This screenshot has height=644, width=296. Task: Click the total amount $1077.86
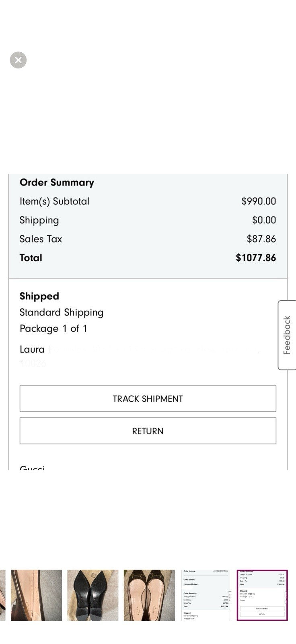click(x=256, y=258)
